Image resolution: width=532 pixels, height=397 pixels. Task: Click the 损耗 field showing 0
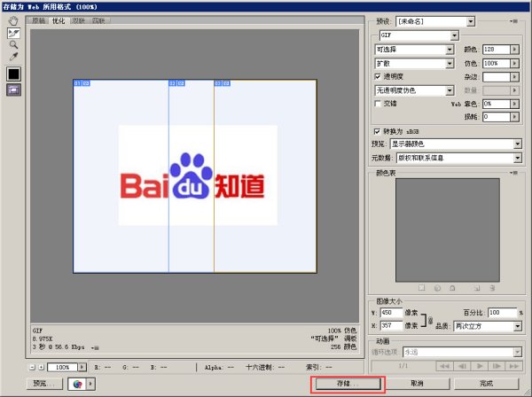[x=497, y=117]
